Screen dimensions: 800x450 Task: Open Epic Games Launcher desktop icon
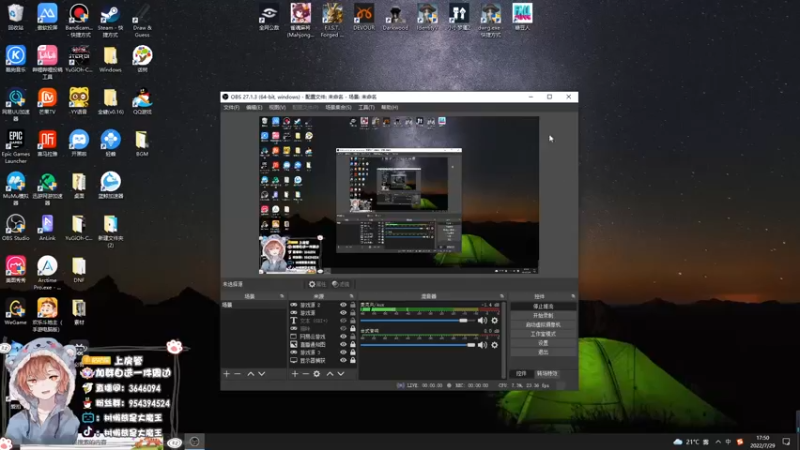click(15, 146)
